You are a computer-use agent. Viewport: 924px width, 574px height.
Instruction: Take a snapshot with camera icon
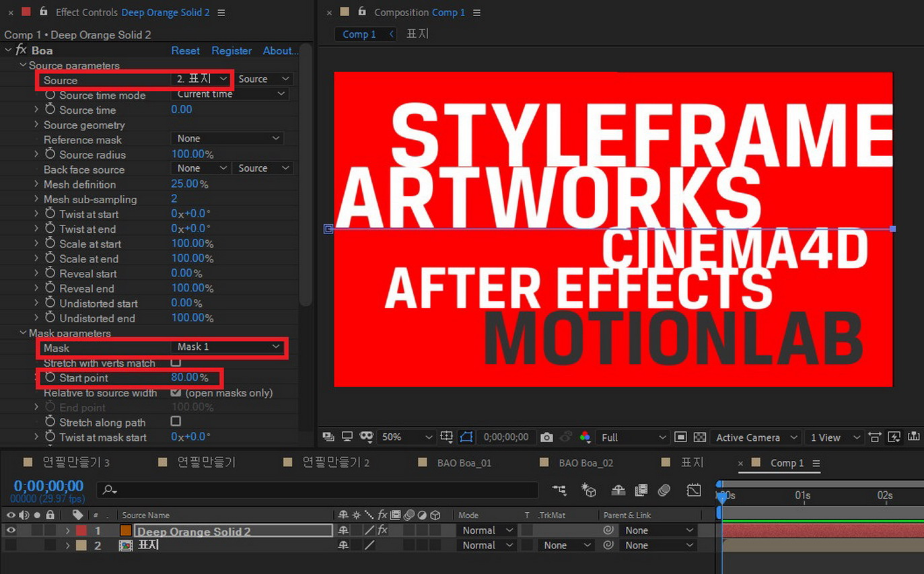[546, 437]
